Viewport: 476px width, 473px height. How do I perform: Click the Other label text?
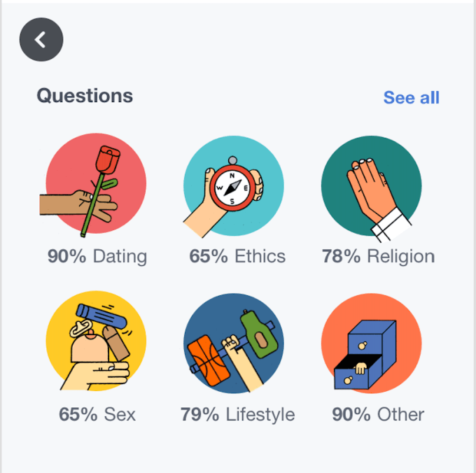(400, 414)
